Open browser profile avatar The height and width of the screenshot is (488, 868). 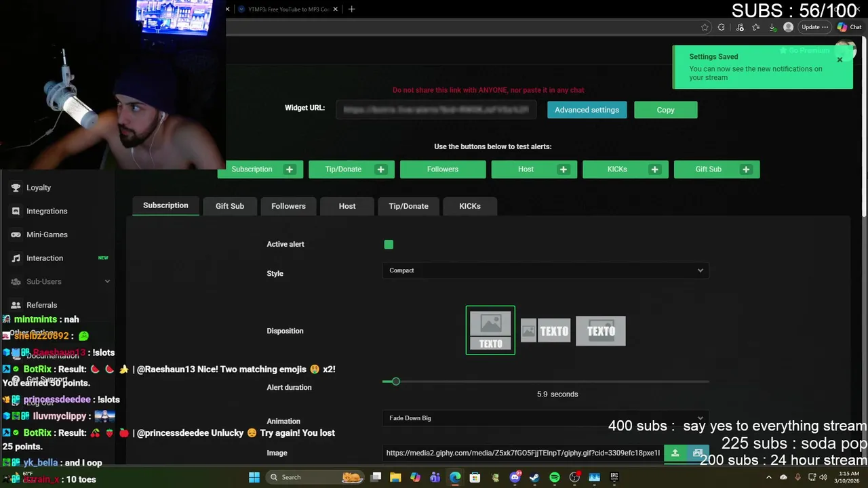tap(788, 27)
